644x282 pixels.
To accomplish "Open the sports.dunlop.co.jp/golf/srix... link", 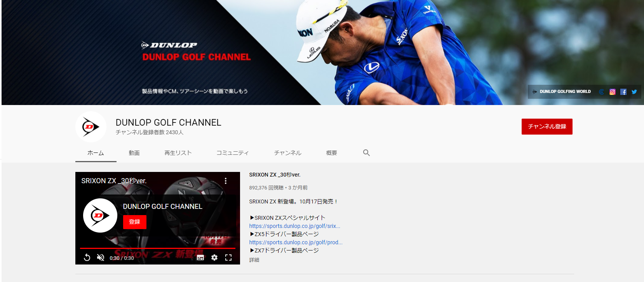I will point(294,226).
